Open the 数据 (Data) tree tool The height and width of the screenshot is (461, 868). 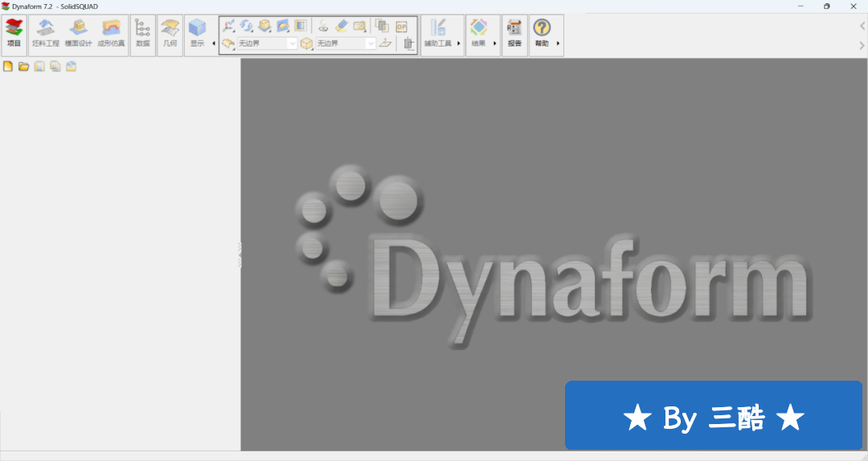(143, 35)
